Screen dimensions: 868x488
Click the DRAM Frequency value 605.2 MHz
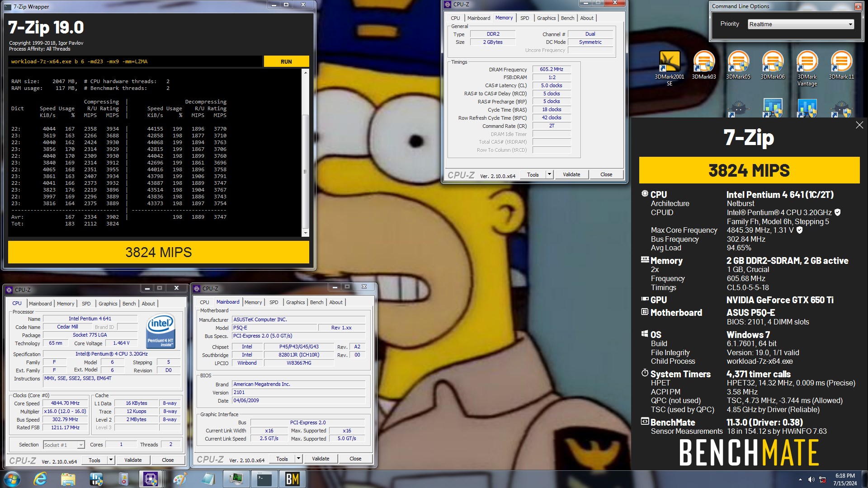pos(552,69)
